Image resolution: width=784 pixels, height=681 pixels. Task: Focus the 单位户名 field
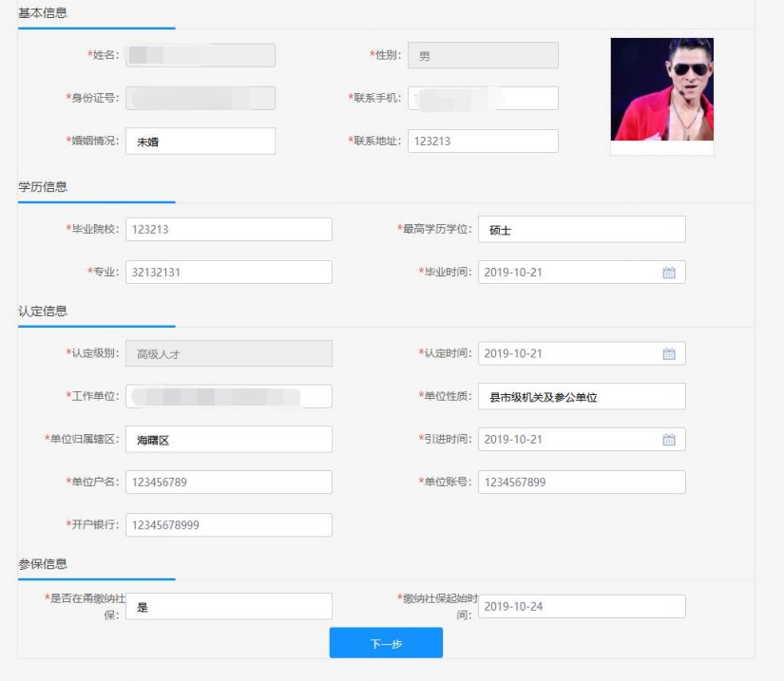point(229,482)
